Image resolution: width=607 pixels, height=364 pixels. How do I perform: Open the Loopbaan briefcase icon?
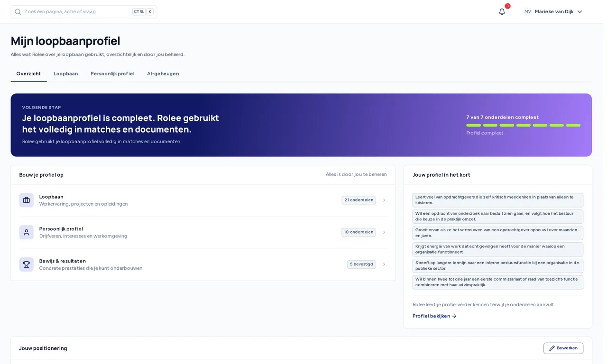[27, 200]
